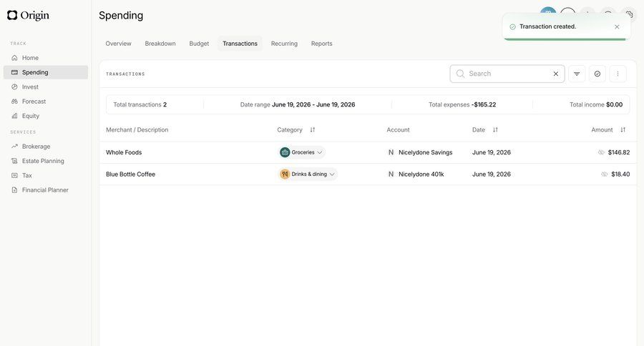Click Total income $0.00
The width and height of the screenshot is (644, 346).
point(596,104)
